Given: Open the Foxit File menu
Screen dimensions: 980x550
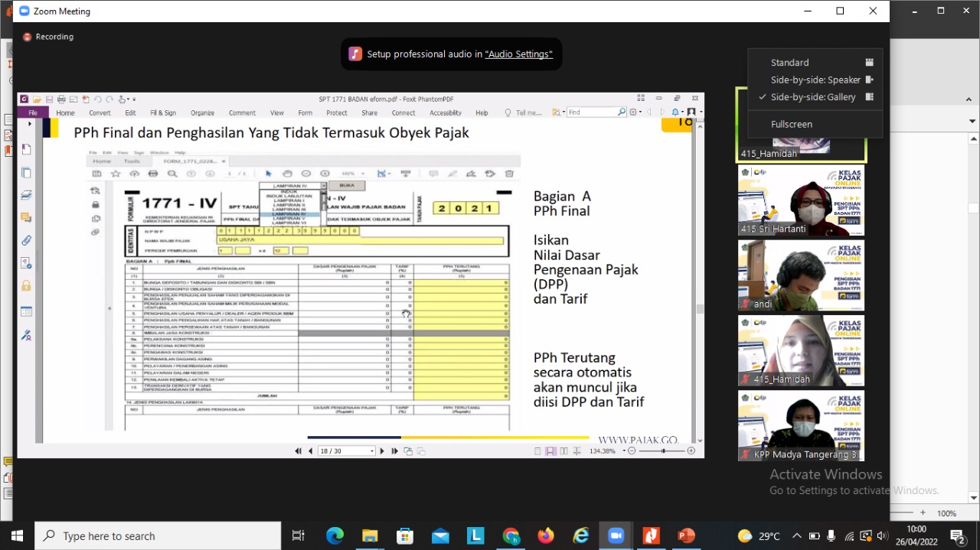Looking at the screenshot, I should [x=33, y=112].
